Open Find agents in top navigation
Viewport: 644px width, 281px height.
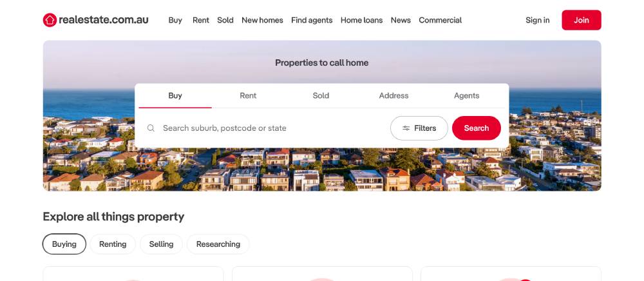(x=312, y=20)
